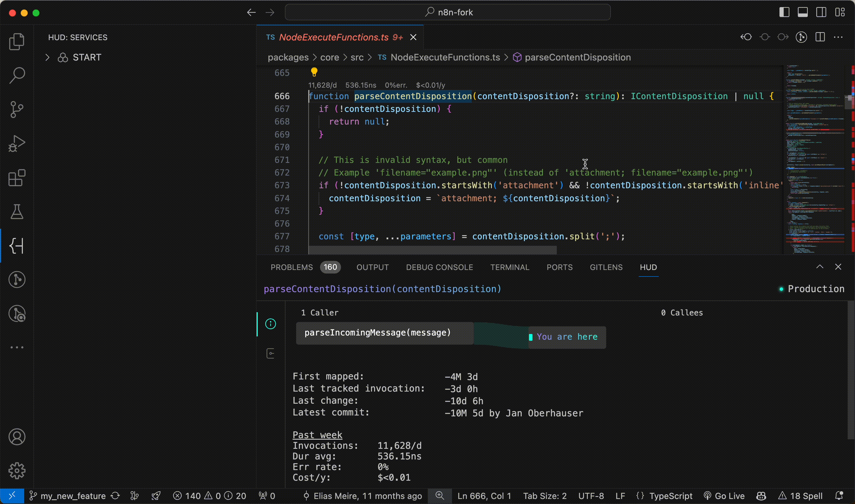Switch to the PROBLEMS panel tab
855x504 pixels.
291,267
